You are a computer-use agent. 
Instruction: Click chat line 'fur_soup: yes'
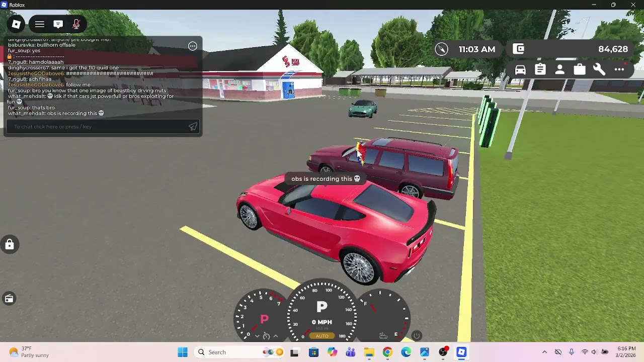24,51
